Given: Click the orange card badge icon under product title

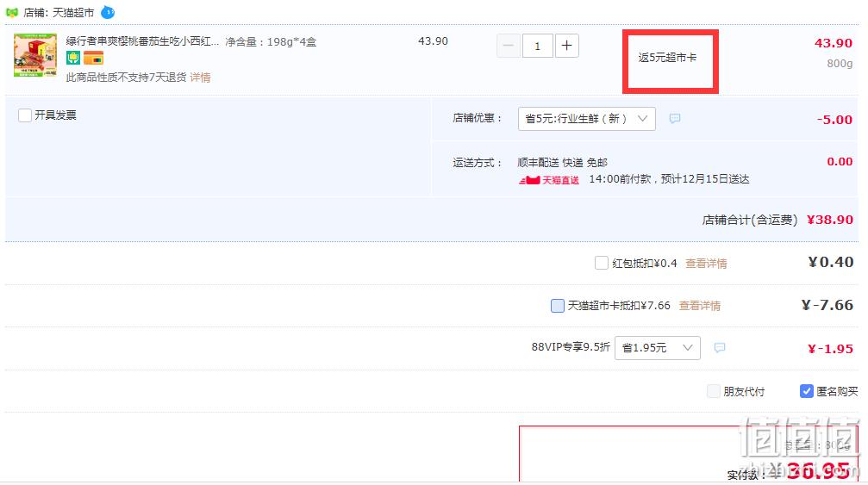Looking at the screenshot, I should point(94,58).
